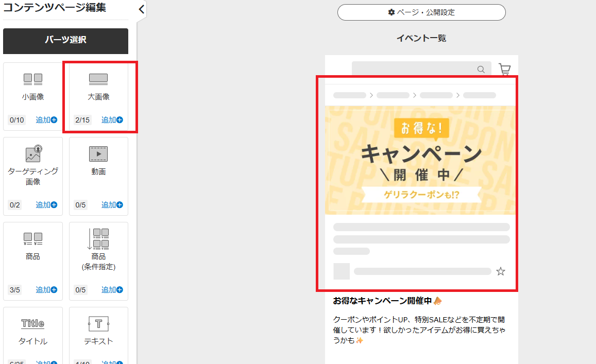
Task: Select the タイトル title part icon
Action: click(33, 323)
